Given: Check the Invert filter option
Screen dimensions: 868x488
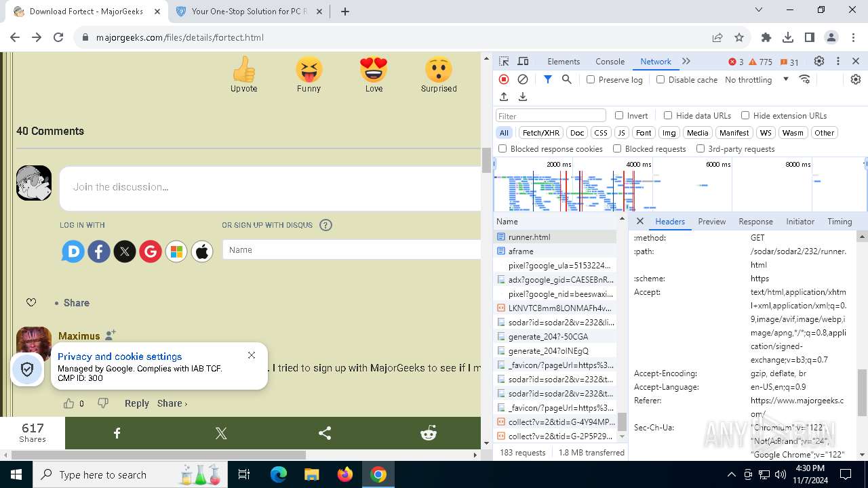Looking at the screenshot, I should click(619, 115).
